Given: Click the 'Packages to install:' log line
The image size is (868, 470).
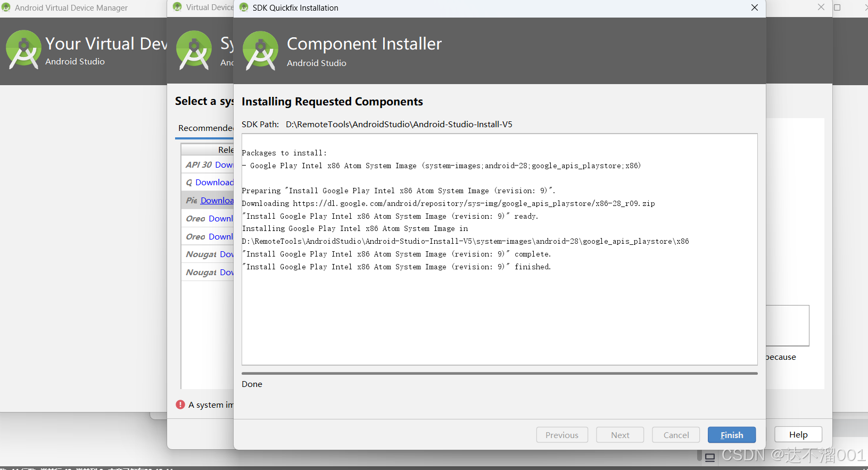Looking at the screenshot, I should click(x=284, y=153).
